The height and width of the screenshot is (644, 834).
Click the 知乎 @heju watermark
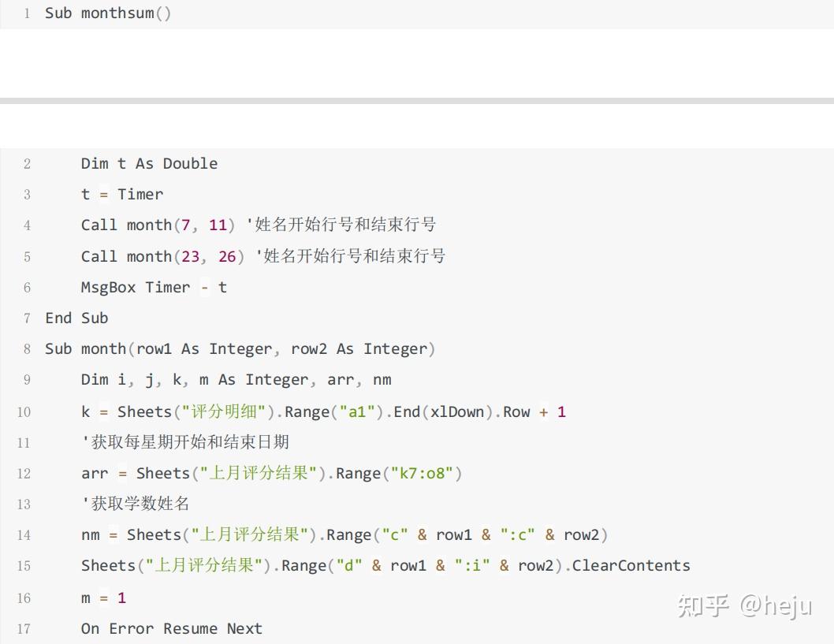[x=744, y=605]
